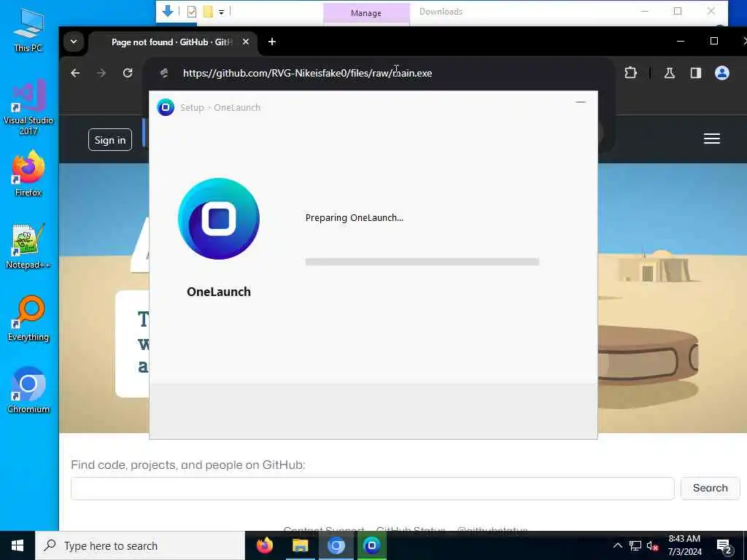The width and height of the screenshot is (747, 560).
Task: Open the taskbar clock and date
Action: coord(684,545)
